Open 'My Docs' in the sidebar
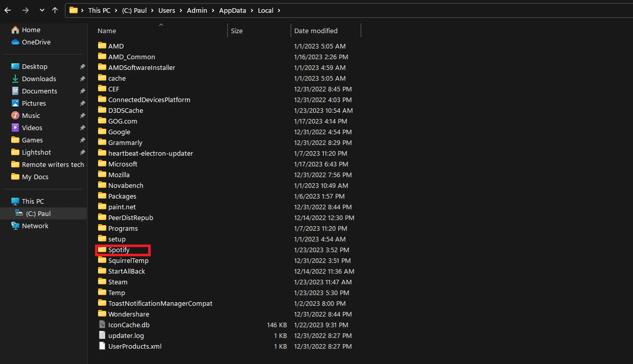This screenshot has height=364, width=633. click(30, 177)
